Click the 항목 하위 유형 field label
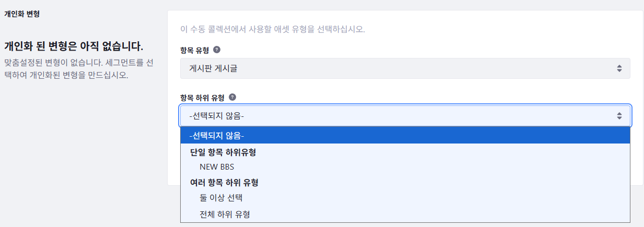644x227 pixels. [202, 97]
